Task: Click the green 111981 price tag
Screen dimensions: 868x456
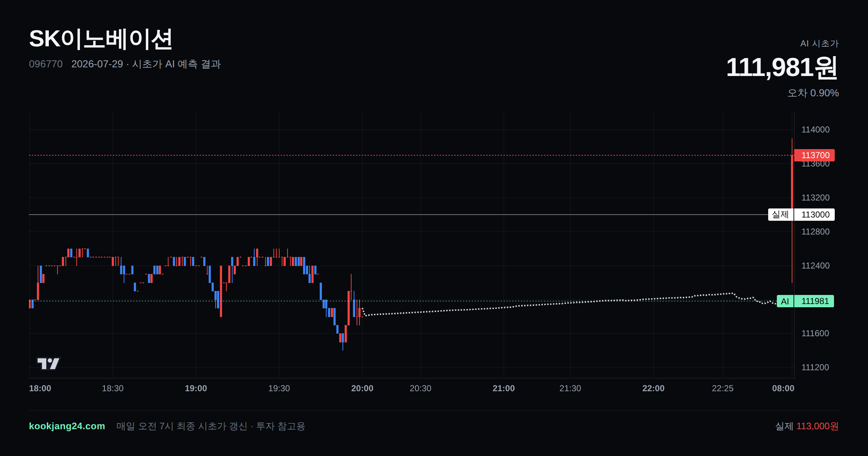Action: coord(814,301)
